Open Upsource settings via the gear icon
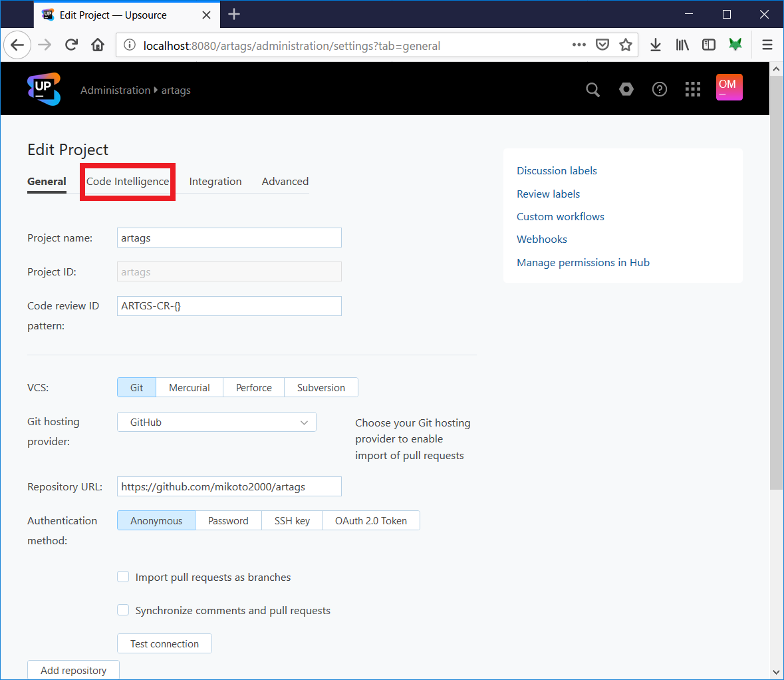This screenshot has width=784, height=680. click(626, 89)
